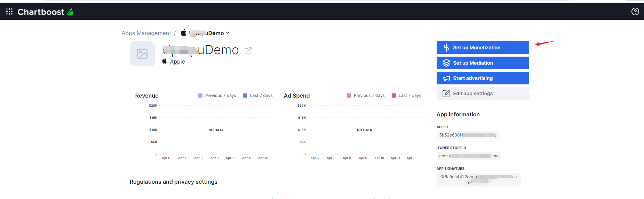Toggle Ad Spend Previous 7 days legend
Screen dimensions: 644x199
click(x=366, y=96)
